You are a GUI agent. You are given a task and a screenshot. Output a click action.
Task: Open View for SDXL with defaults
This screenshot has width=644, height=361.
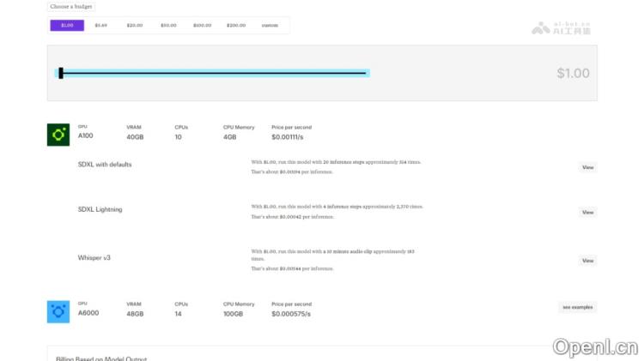pos(587,167)
